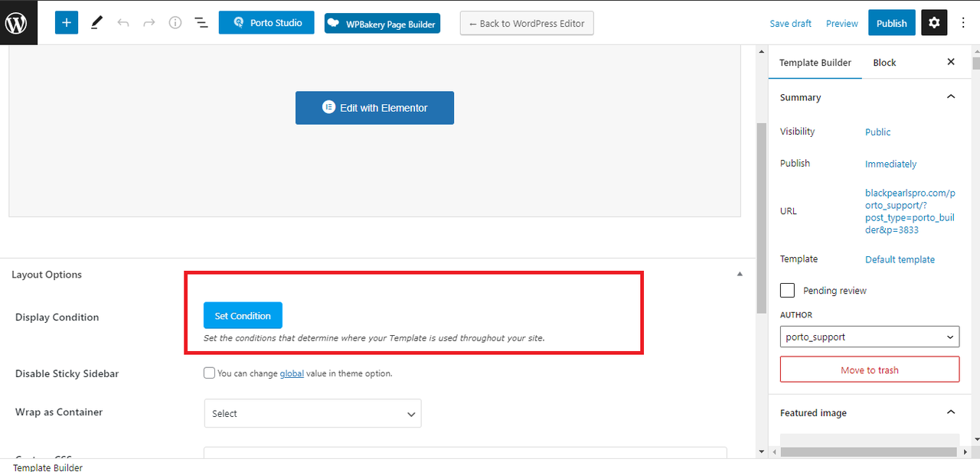
Task: Click the Undo arrow icon
Action: tap(122, 23)
